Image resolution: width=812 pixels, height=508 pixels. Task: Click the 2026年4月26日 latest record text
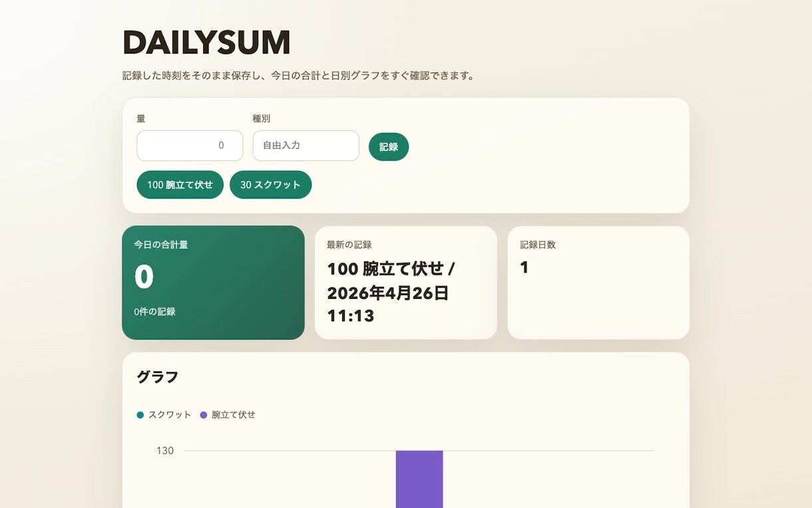(x=388, y=292)
